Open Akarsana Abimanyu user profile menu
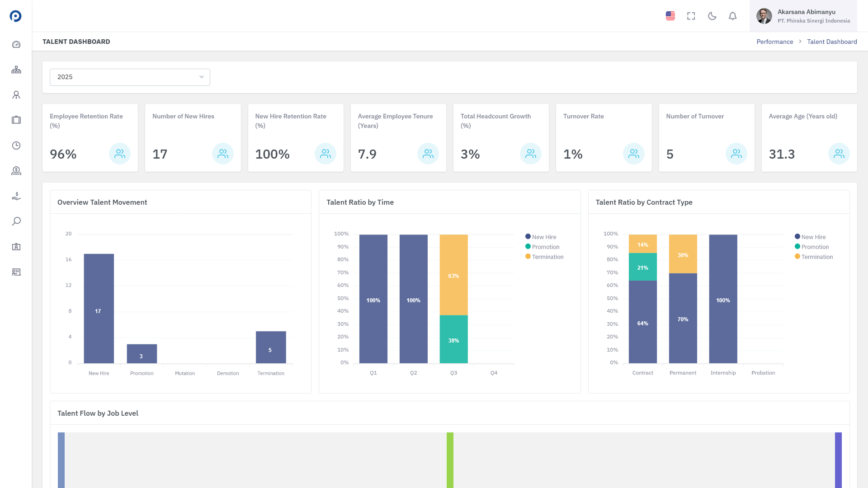Image resolution: width=868 pixels, height=488 pixels. pos(803,16)
